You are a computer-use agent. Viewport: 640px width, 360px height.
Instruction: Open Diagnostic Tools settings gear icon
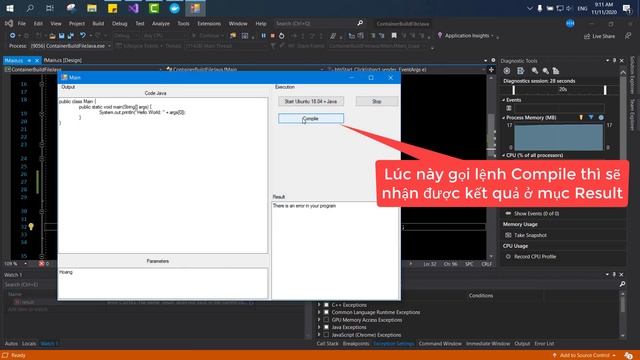pos(507,71)
